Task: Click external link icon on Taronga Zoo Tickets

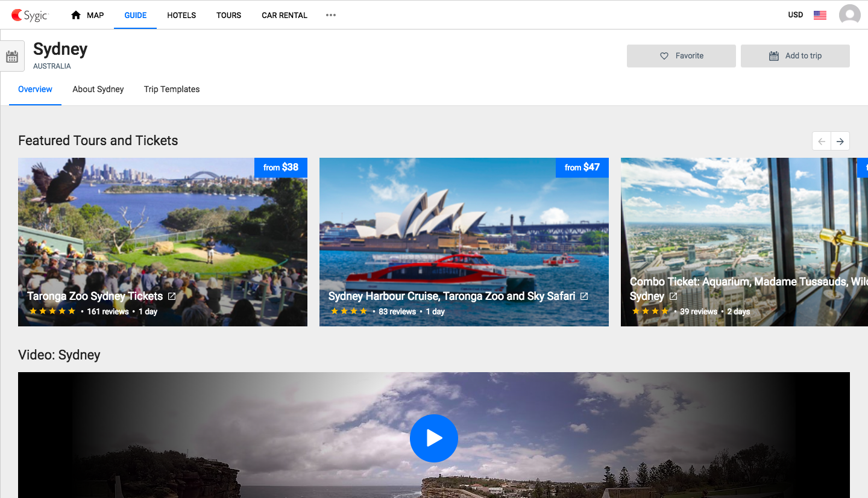Action: tap(172, 296)
